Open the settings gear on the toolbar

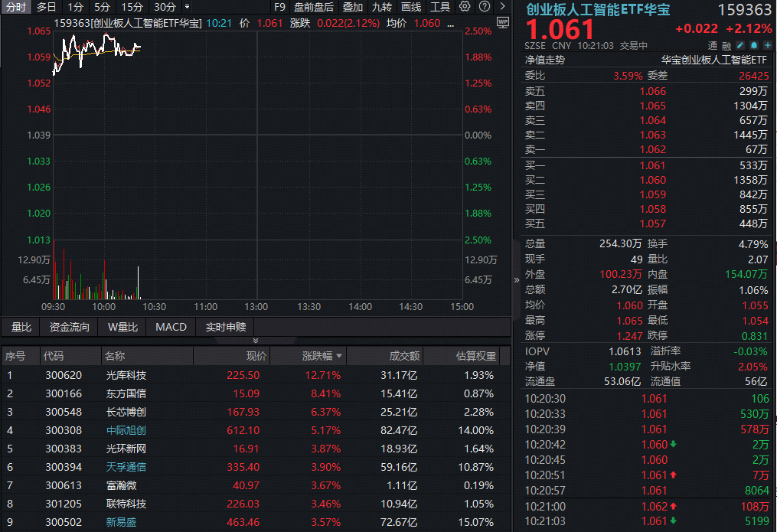(x=465, y=7)
